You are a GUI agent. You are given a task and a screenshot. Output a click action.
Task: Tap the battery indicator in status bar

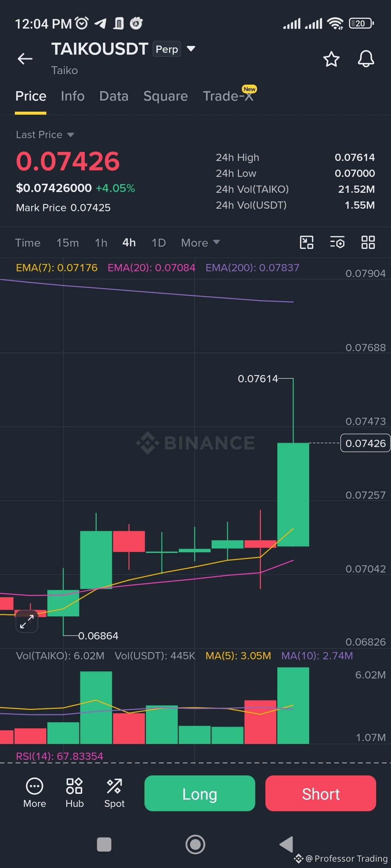(x=361, y=24)
